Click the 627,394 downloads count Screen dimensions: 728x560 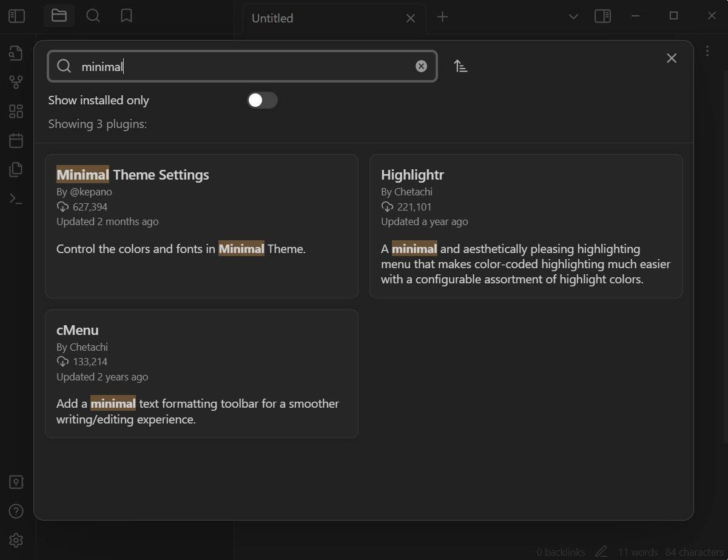point(90,207)
